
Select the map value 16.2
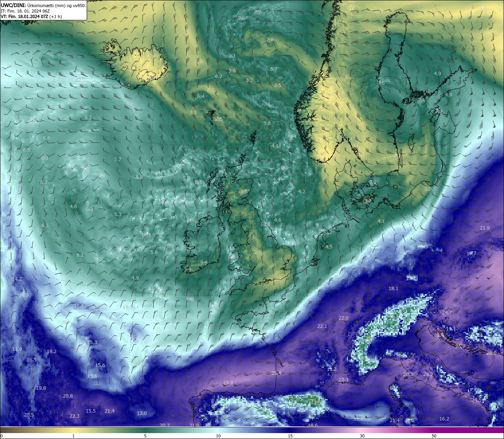[x=444, y=419]
